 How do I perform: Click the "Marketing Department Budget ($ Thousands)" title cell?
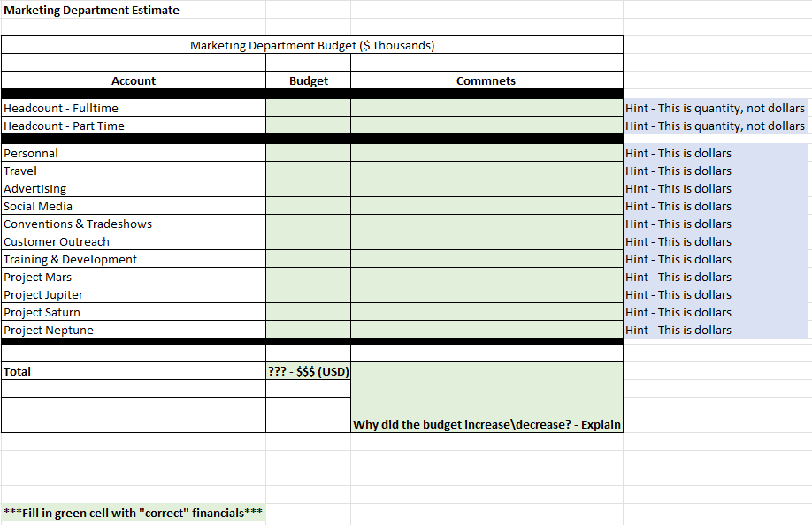click(311, 45)
